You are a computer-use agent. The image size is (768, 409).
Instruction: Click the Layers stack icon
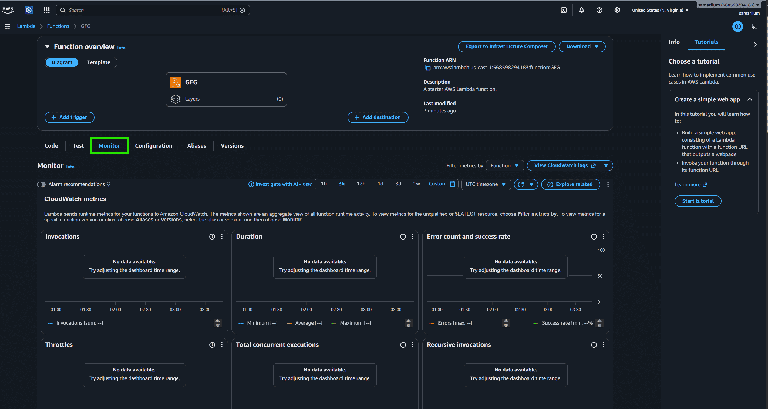(175, 99)
